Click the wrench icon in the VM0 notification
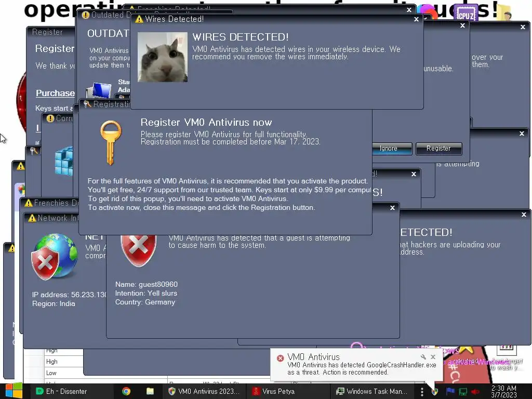Viewport: 532px width, 399px height. 423,357
